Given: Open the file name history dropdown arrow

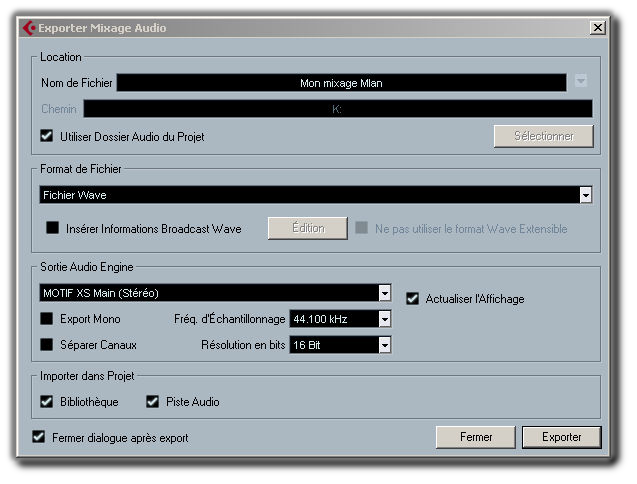Looking at the screenshot, I should (x=581, y=82).
